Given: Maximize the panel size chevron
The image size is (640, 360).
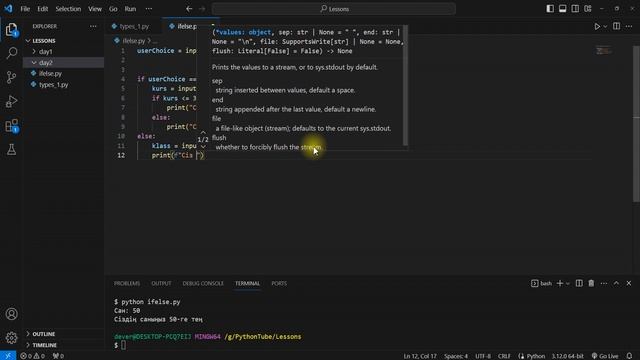Looking at the screenshot, I should pyautogui.click(x=616, y=283).
